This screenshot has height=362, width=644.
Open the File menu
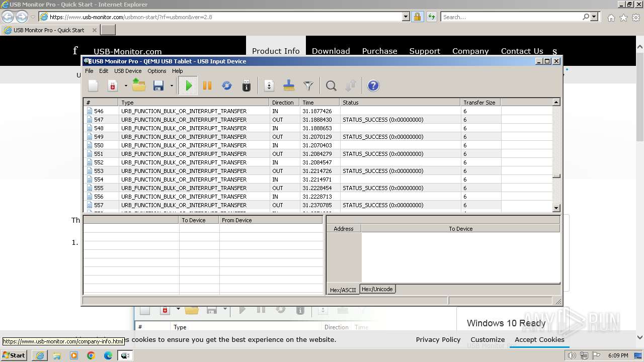pos(89,71)
